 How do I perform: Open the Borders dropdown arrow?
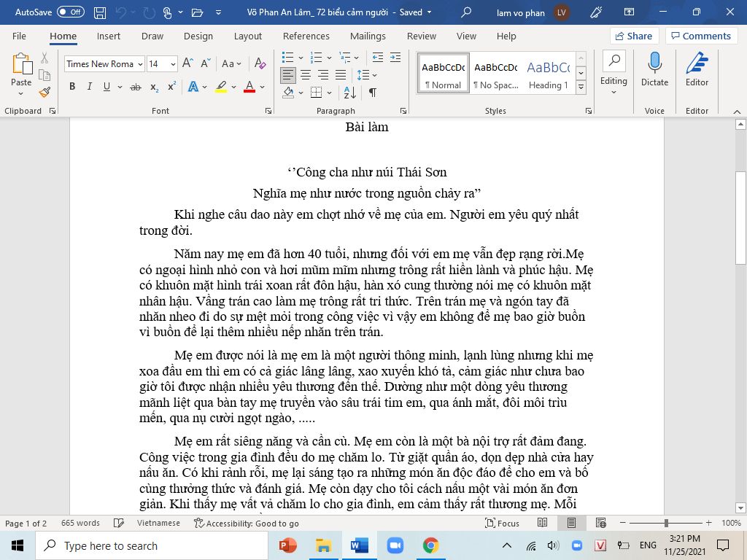point(329,93)
